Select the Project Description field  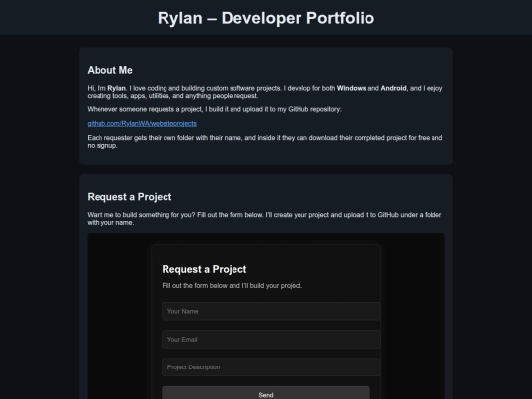[x=271, y=367]
